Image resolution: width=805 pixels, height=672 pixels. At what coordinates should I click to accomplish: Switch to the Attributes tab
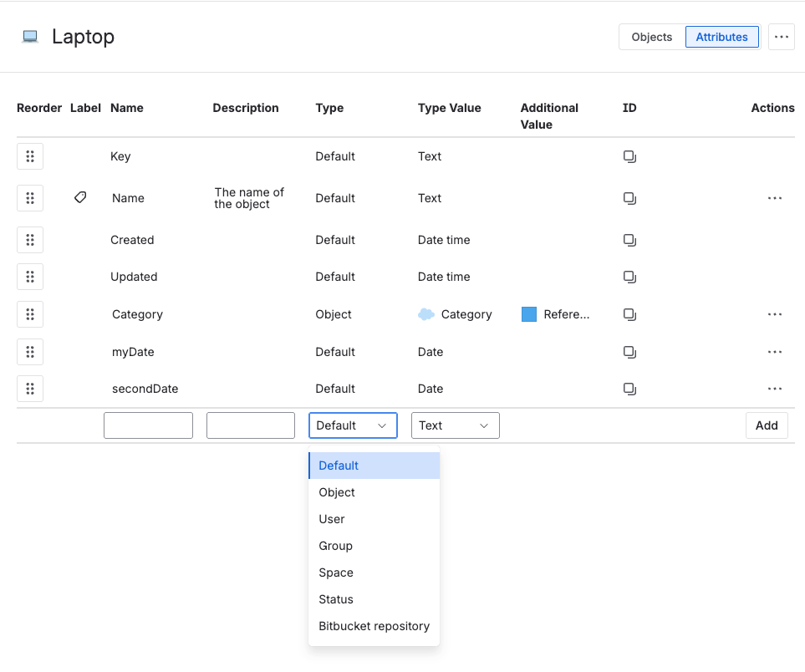pos(722,37)
